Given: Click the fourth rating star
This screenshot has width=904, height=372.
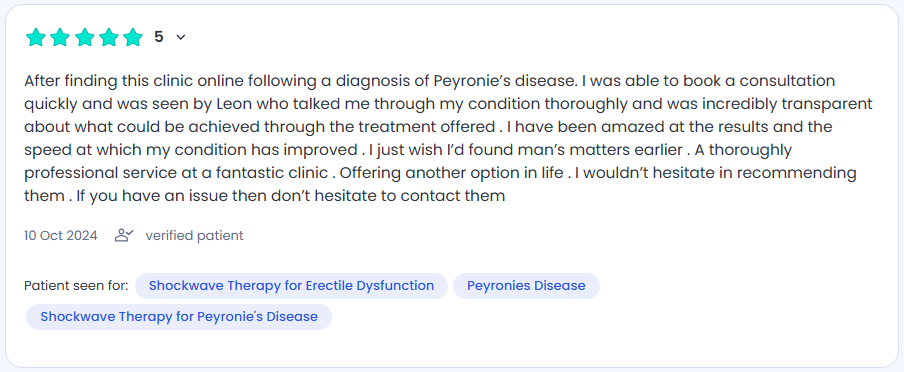Looking at the screenshot, I should 108,37.
